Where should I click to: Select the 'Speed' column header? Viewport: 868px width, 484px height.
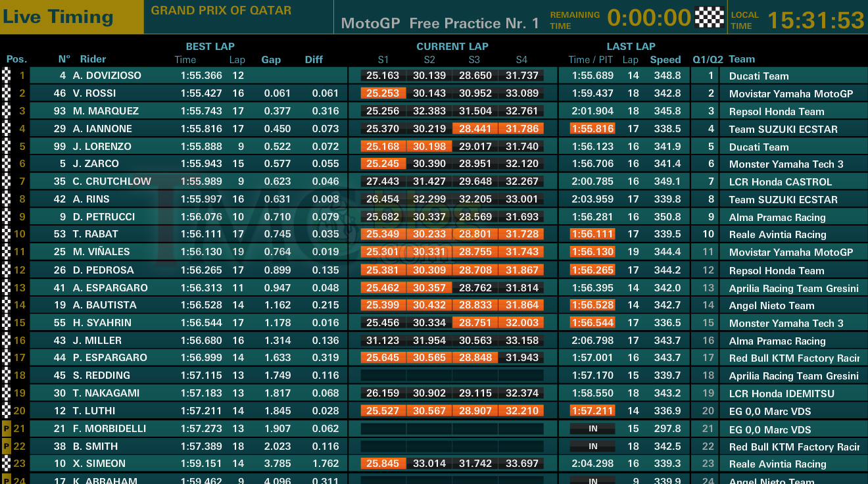(665, 59)
